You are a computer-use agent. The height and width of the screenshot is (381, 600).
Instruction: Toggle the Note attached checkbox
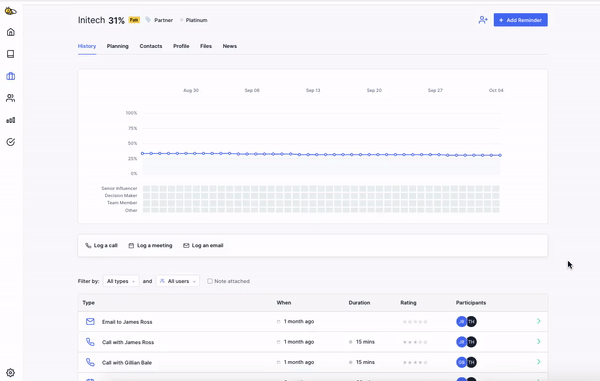(x=210, y=281)
